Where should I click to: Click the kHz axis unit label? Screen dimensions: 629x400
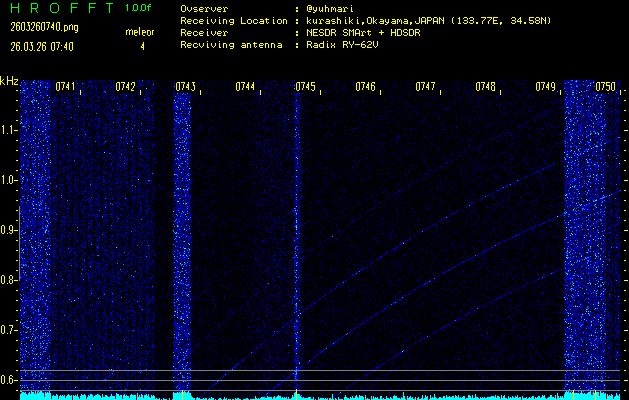tap(9, 81)
